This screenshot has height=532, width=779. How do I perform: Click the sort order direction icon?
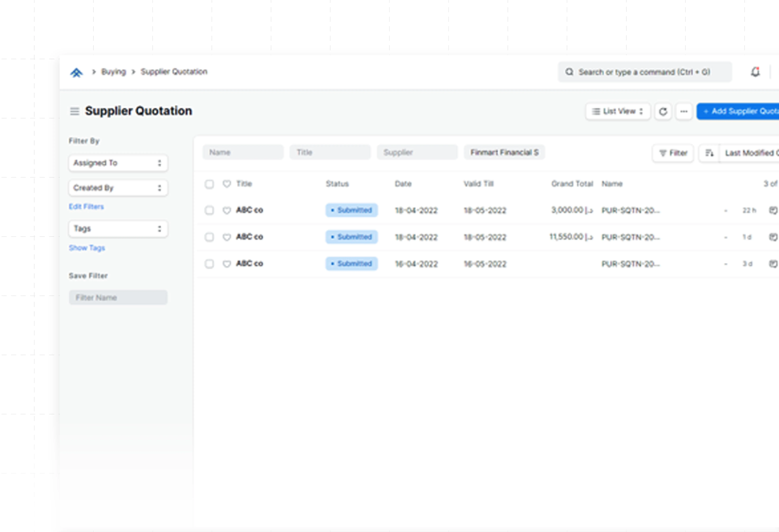709,153
